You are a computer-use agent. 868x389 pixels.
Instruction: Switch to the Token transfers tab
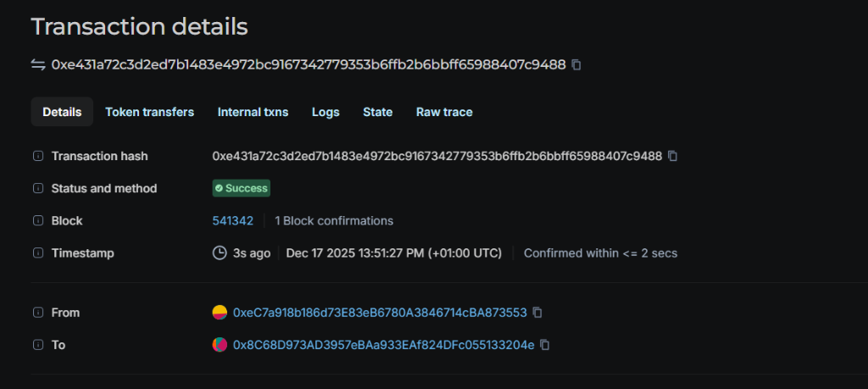pyautogui.click(x=149, y=112)
